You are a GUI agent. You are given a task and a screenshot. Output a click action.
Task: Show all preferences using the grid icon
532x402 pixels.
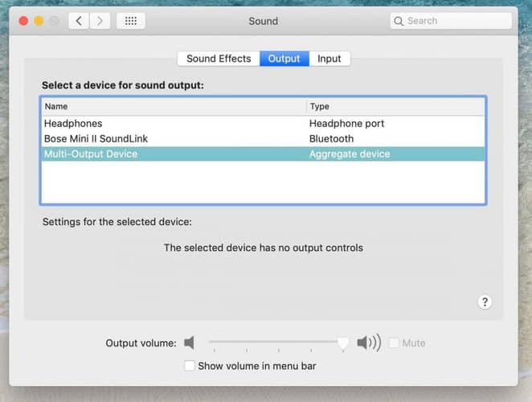pos(131,21)
